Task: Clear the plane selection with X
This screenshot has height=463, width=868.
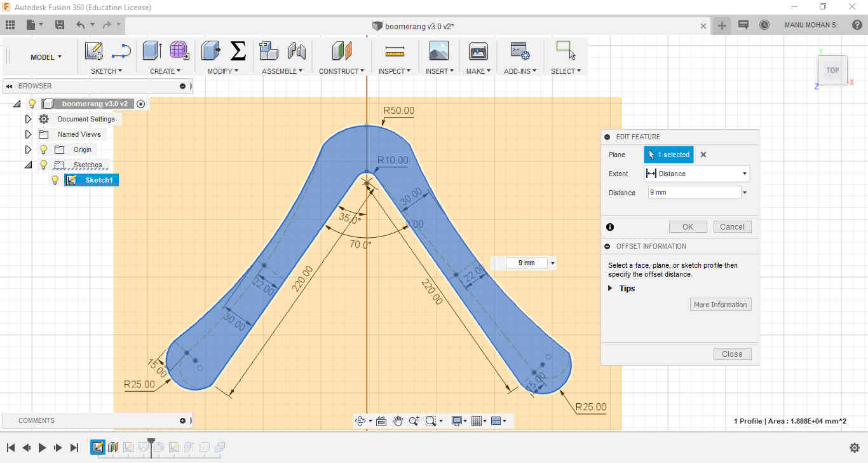Action: 703,155
